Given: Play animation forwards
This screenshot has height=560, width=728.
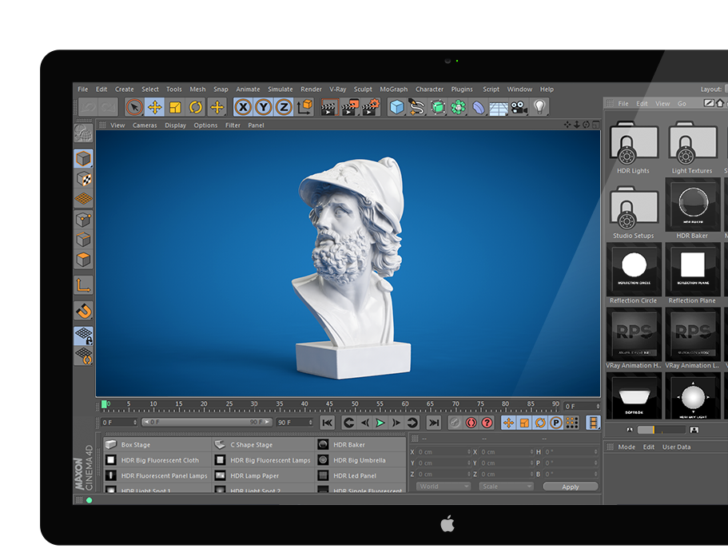Looking at the screenshot, I should tap(380, 423).
